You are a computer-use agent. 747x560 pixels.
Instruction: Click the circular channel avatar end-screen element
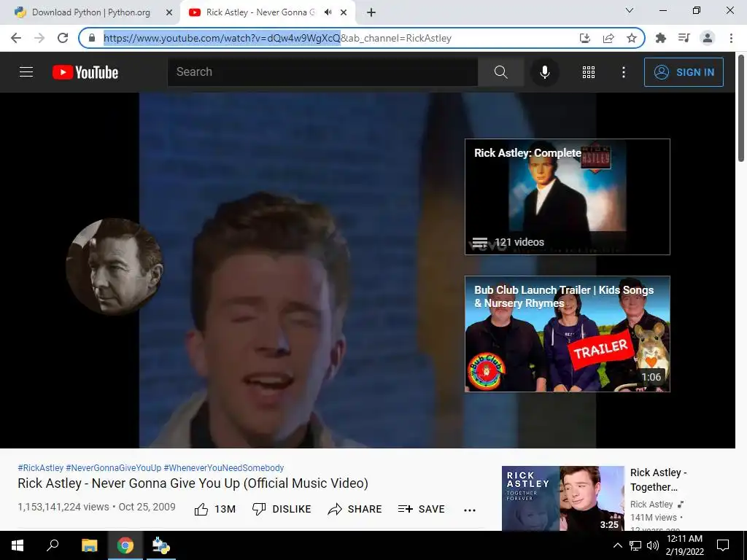[115, 267]
